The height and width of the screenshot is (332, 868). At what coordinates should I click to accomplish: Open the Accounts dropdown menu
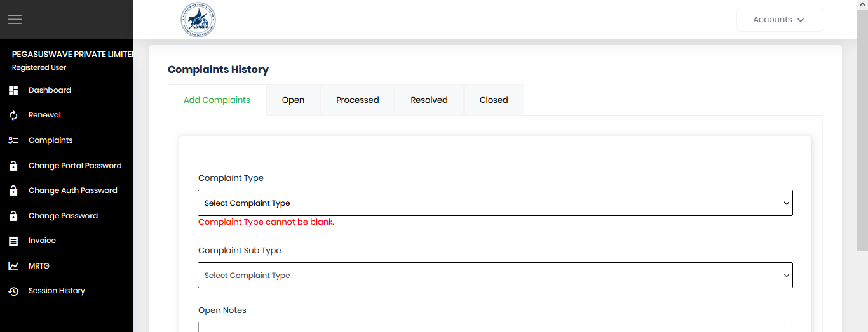tap(780, 20)
